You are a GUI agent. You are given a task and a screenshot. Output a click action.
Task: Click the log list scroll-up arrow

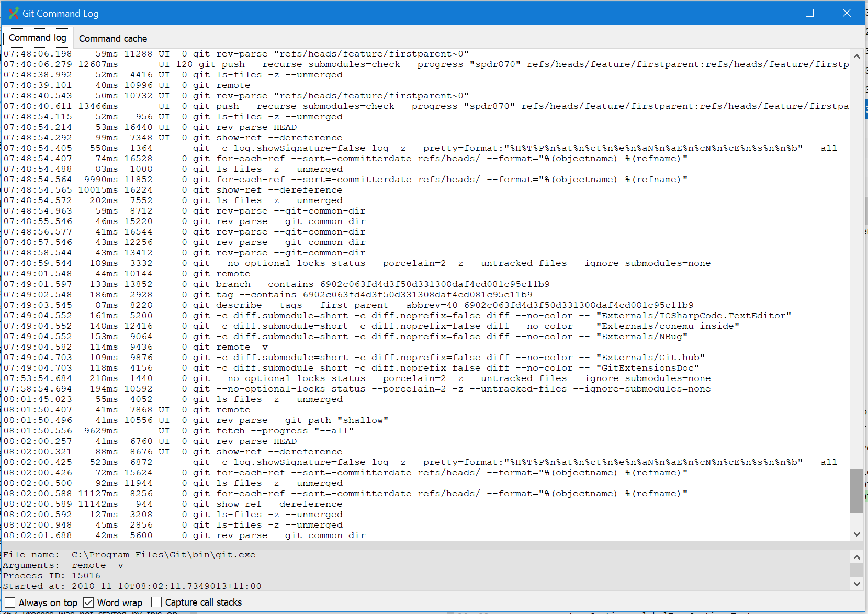[856, 56]
